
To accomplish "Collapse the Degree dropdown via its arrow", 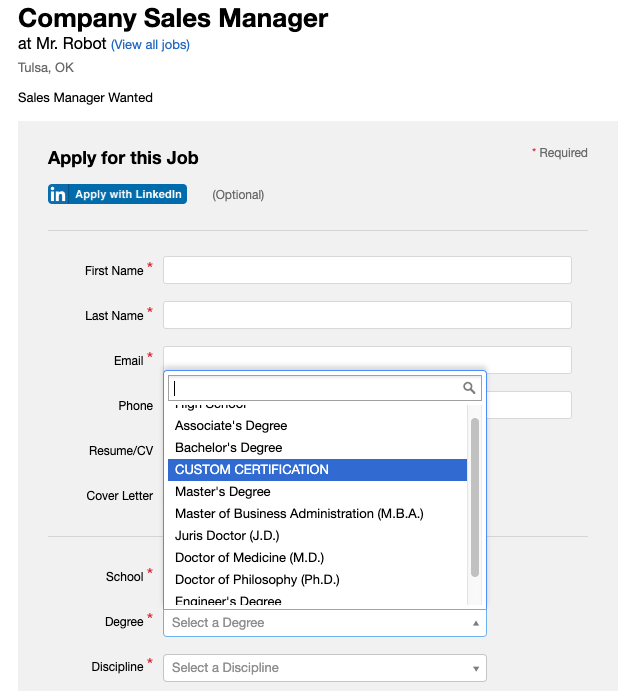I will (x=476, y=623).
